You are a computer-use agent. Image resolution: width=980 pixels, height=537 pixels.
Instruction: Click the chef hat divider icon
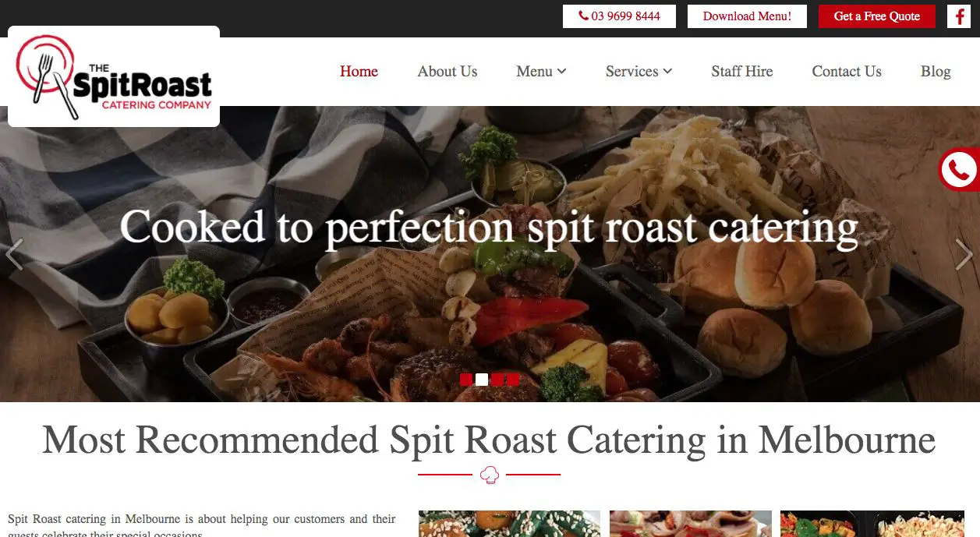(490, 474)
